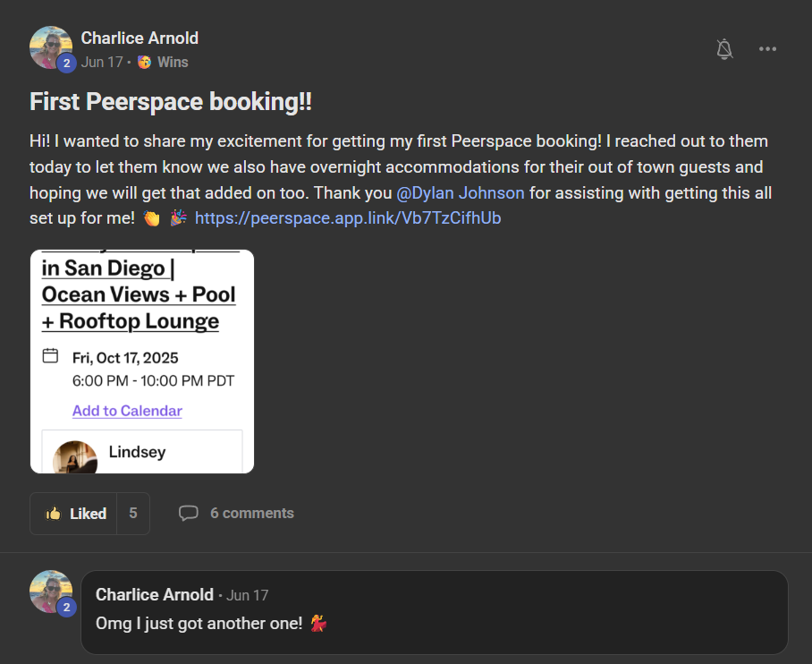Click the calendar icon in the booking preview
This screenshot has width=812, height=664.
(x=51, y=354)
